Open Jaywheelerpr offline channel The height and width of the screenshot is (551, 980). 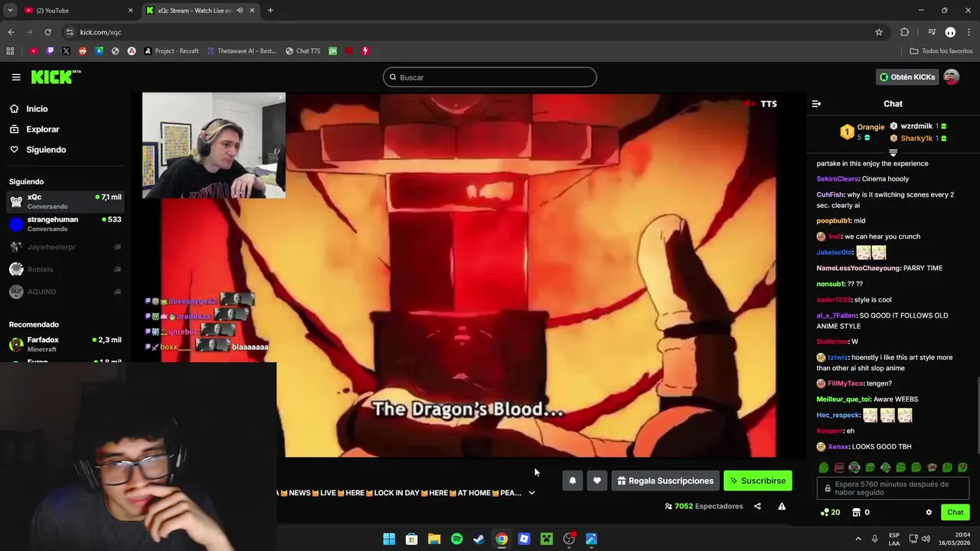click(x=65, y=247)
